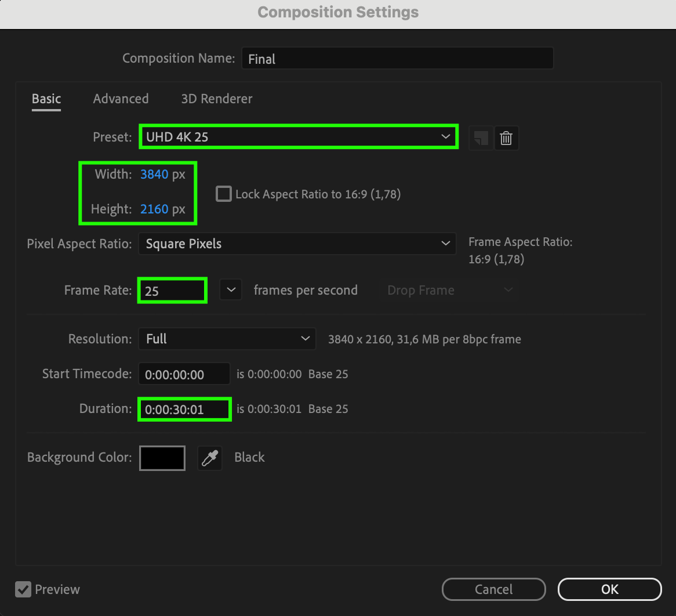The image size is (676, 616).
Task: Open the Preset dropdown showing UHD 4K 25
Action: coord(298,137)
